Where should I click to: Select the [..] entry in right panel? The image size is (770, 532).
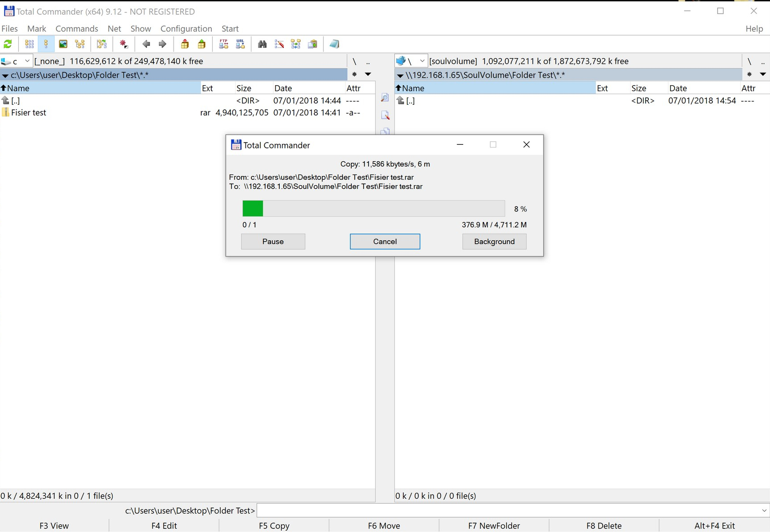pyautogui.click(x=582, y=101)
